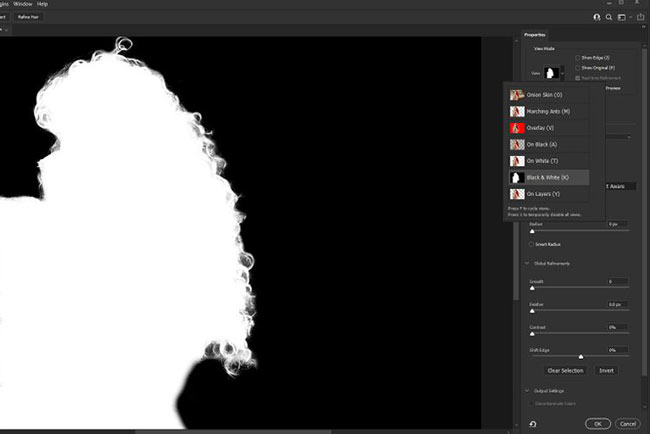Choose the On White (T) view
Image resolution: width=650 pixels, height=434 pixels.
(x=549, y=161)
